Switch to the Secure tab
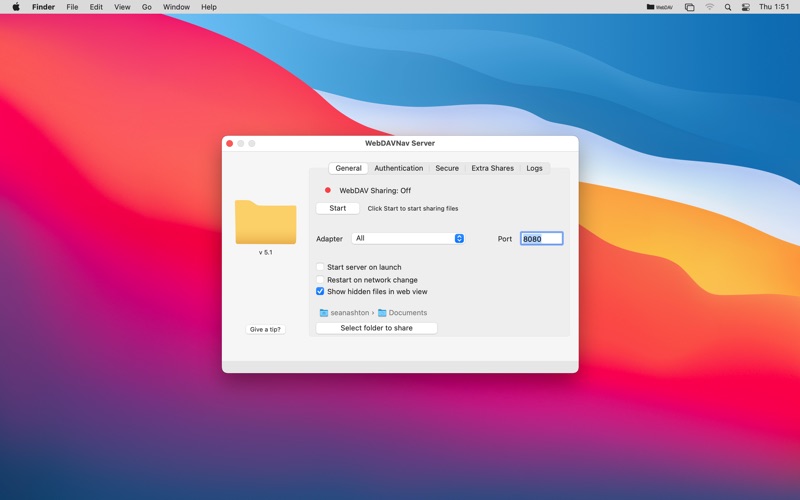The height and width of the screenshot is (500, 800). [447, 168]
